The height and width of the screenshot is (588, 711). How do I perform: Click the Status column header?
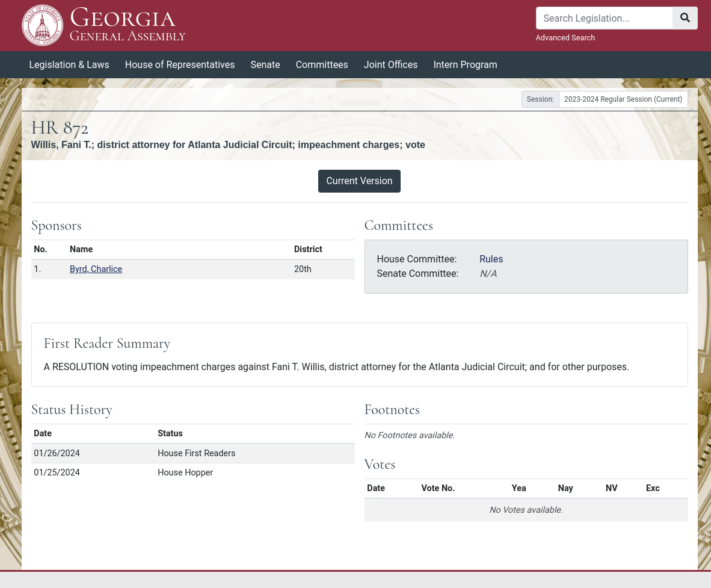click(170, 433)
